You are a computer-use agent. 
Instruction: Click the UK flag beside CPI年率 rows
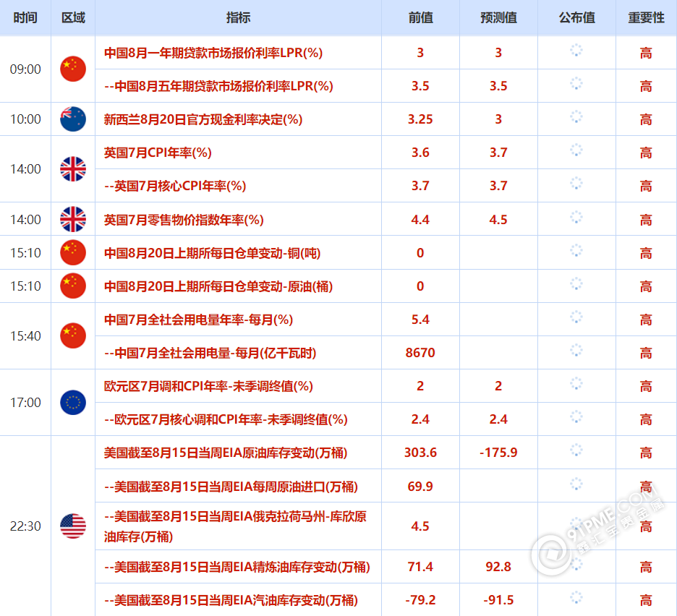[73, 168]
